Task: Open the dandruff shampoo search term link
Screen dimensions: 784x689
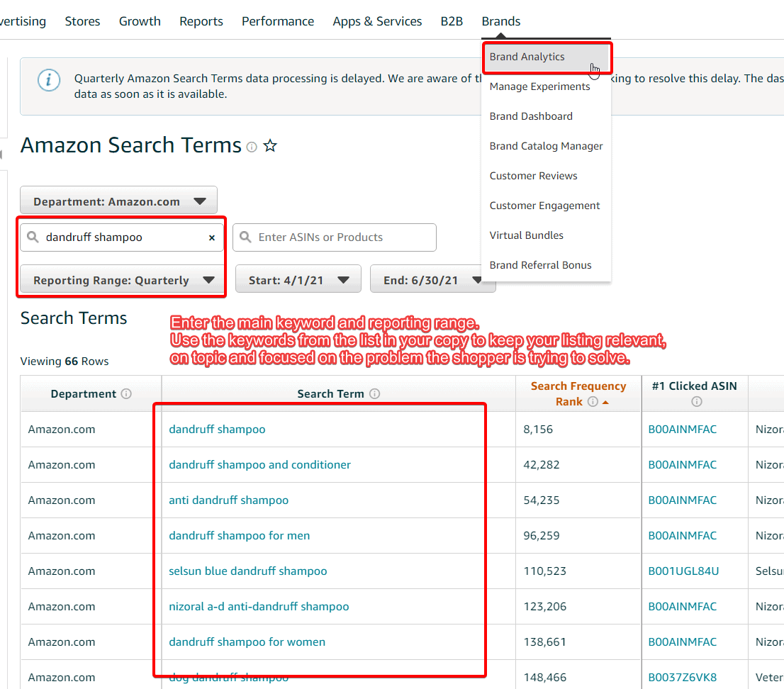Action: pos(217,429)
